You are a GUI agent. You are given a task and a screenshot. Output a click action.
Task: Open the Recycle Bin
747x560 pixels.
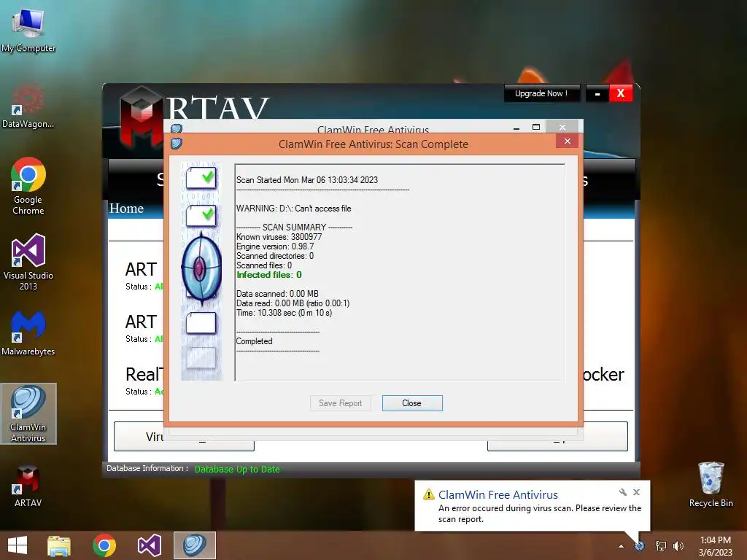(x=711, y=484)
